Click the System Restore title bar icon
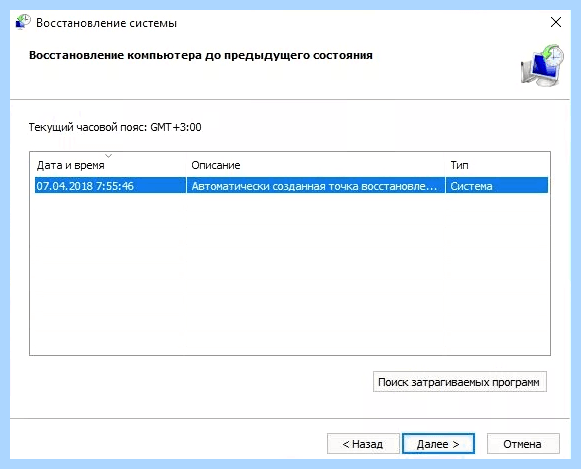Image resolution: width=581 pixels, height=469 pixels. click(x=23, y=22)
